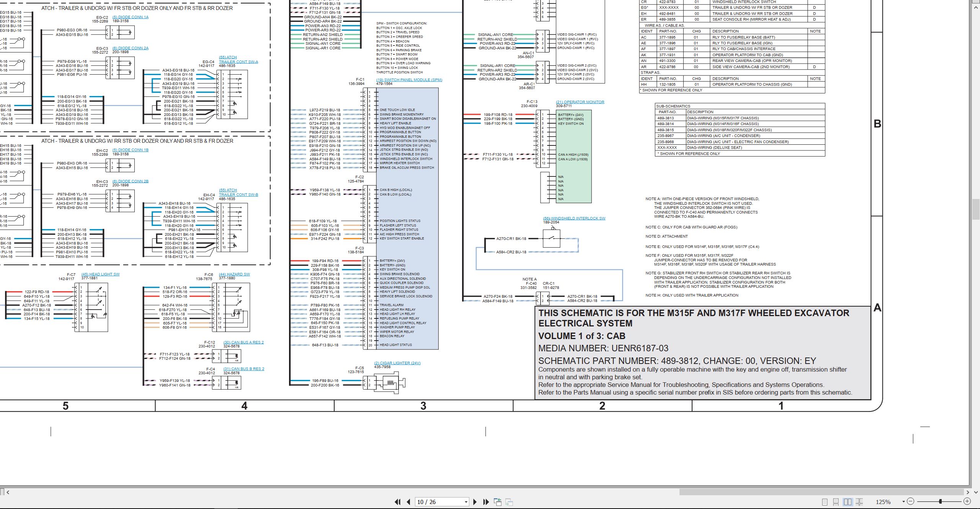Click the SCHEMATIC PART NUMBER: 489-3812 line
Viewport: 980px width, 509px height.
677,361
